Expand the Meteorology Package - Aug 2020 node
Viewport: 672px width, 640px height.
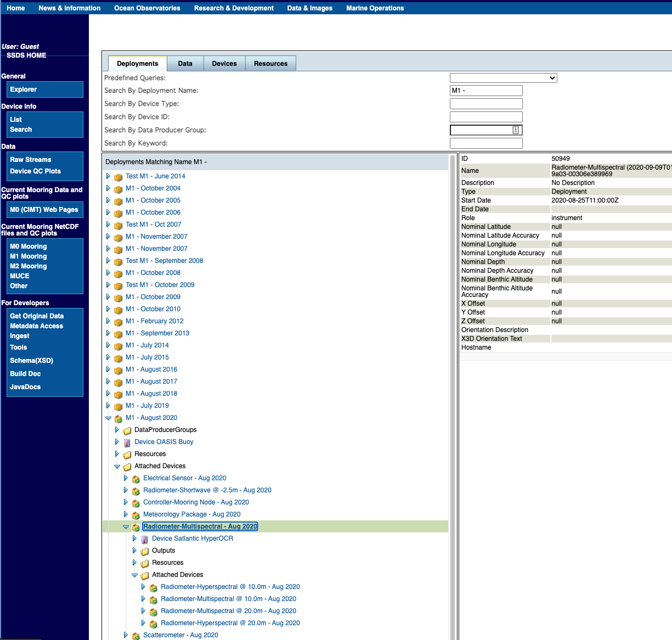[126, 514]
